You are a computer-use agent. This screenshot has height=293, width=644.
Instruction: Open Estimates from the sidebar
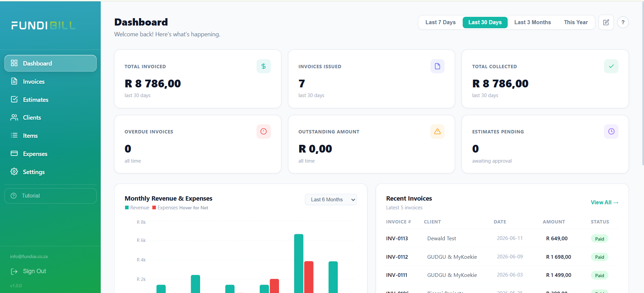coord(50,99)
